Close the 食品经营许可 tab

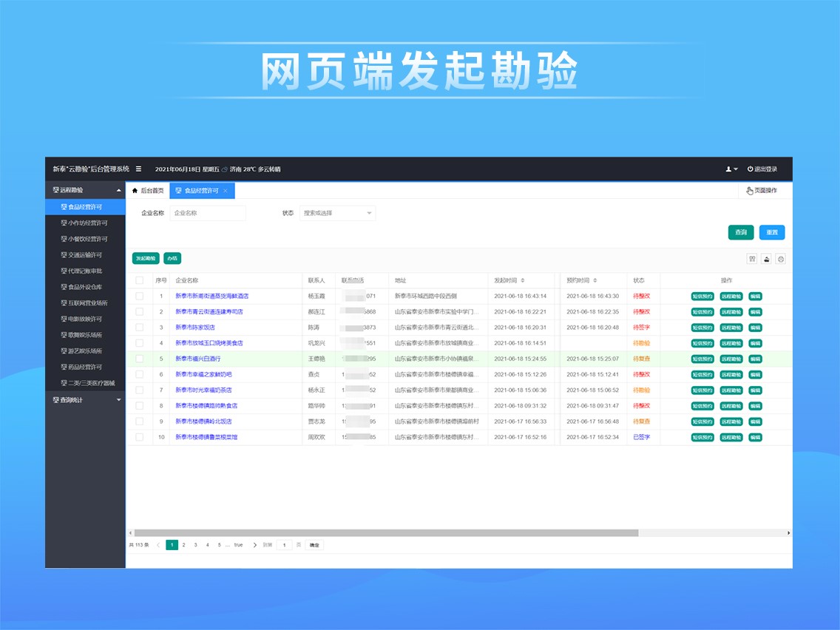click(x=226, y=191)
